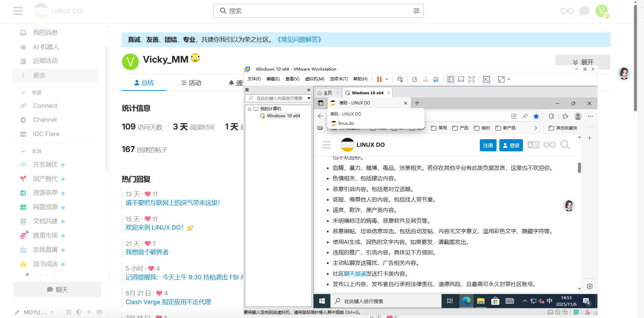Pause the VM using the orange pause icon
This screenshot has height=318, width=644.
[x=379, y=79]
